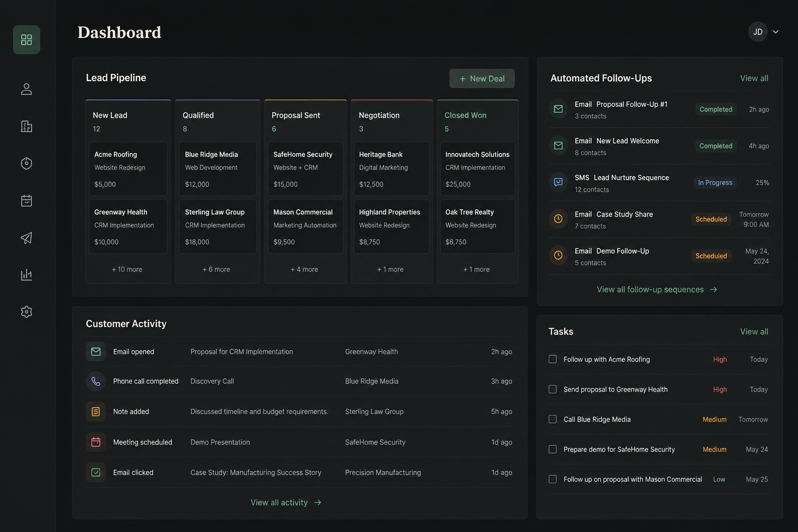Open the Oak Tree Realty deal card
Screen dimensions: 798x532
click(477, 227)
